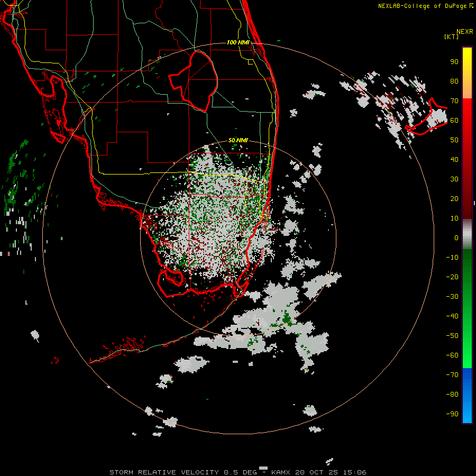Click the blue bottom segment of the color bar

[x=467, y=396]
